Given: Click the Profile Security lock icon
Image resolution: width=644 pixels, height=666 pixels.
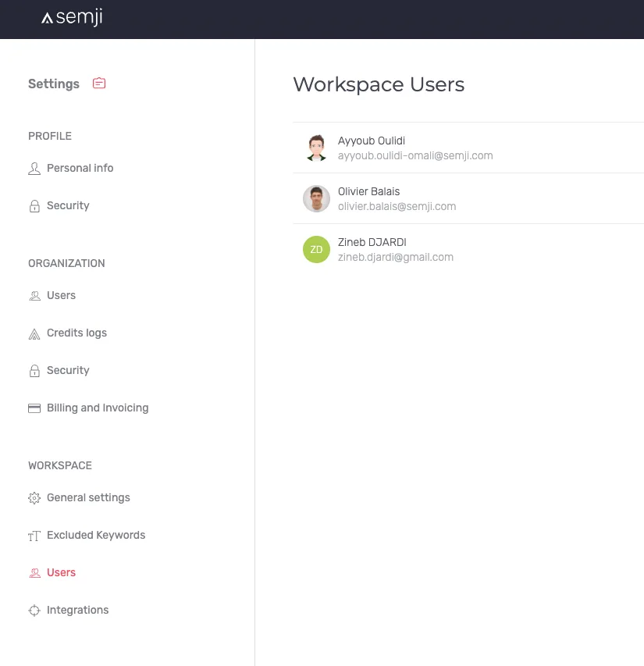Looking at the screenshot, I should tap(34, 206).
